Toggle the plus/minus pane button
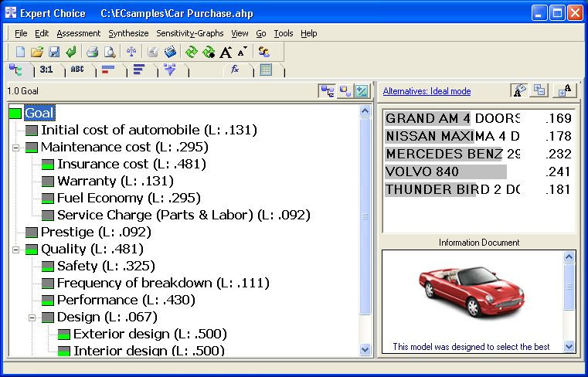The height and width of the screenshot is (377, 588). [362, 91]
